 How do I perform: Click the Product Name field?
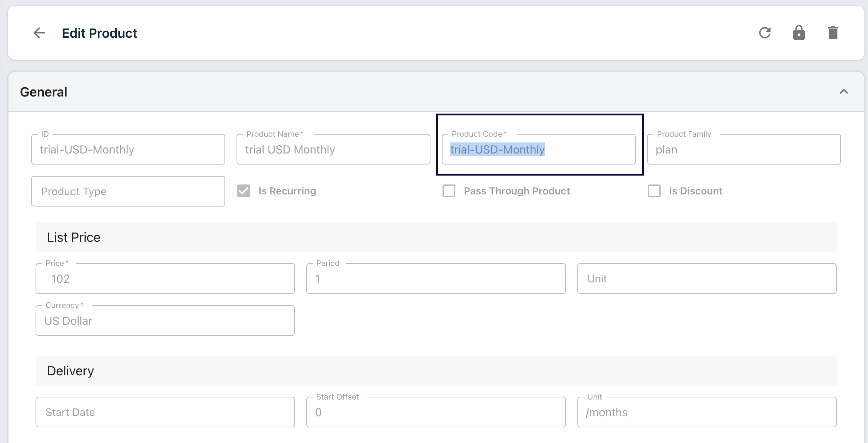(333, 150)
